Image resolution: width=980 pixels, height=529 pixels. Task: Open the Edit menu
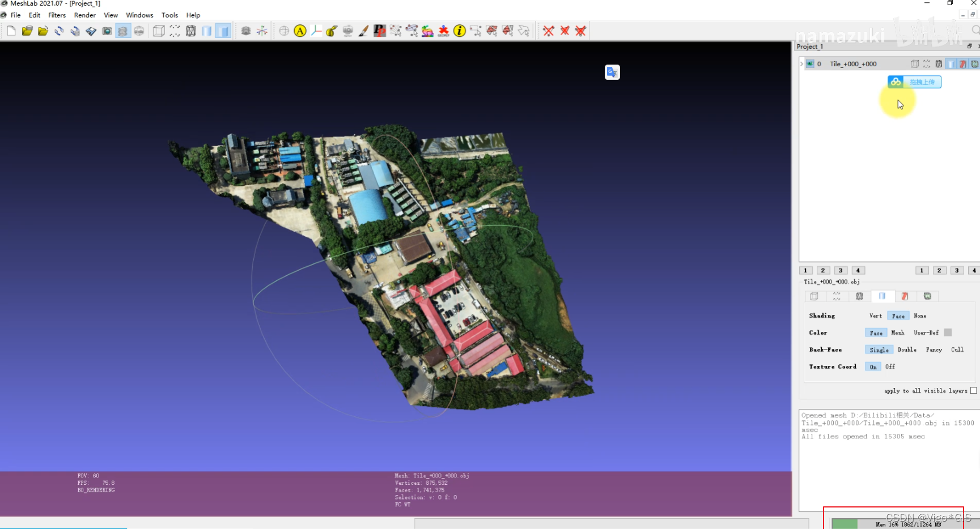(35, 15)
